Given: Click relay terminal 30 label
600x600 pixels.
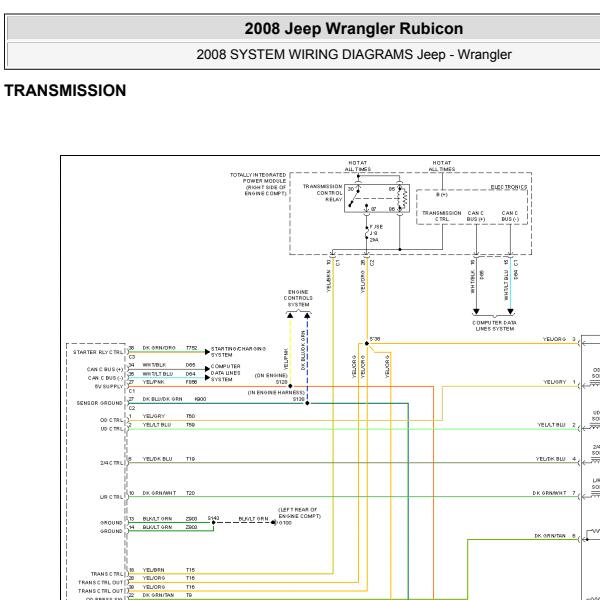Looking at the screenshot, I should pos(351,189).
